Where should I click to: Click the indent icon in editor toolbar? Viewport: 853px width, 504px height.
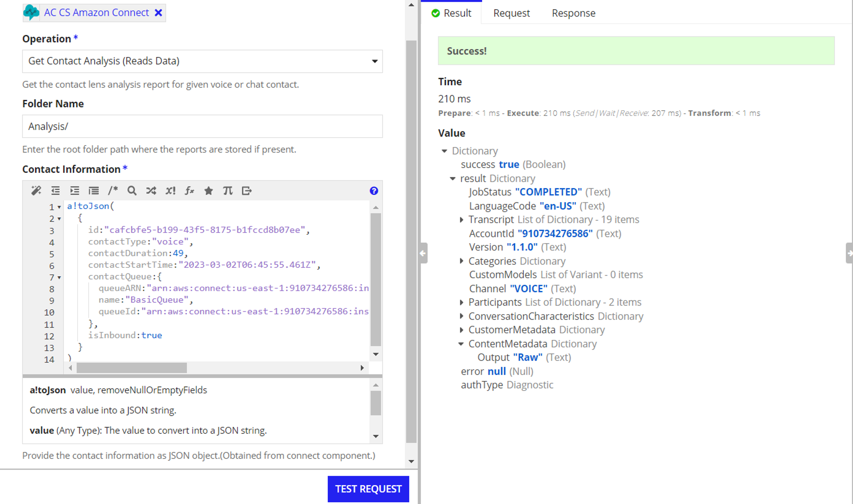pos(74,191)
